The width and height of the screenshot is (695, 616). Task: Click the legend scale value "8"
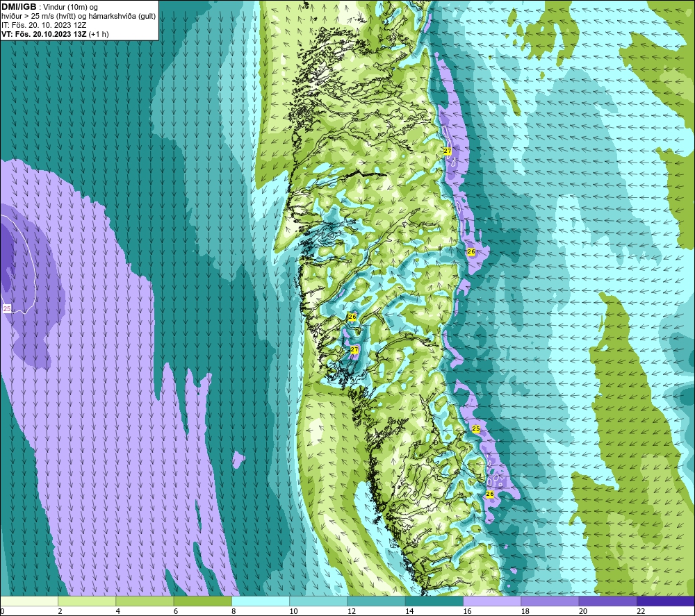point(234,611)
